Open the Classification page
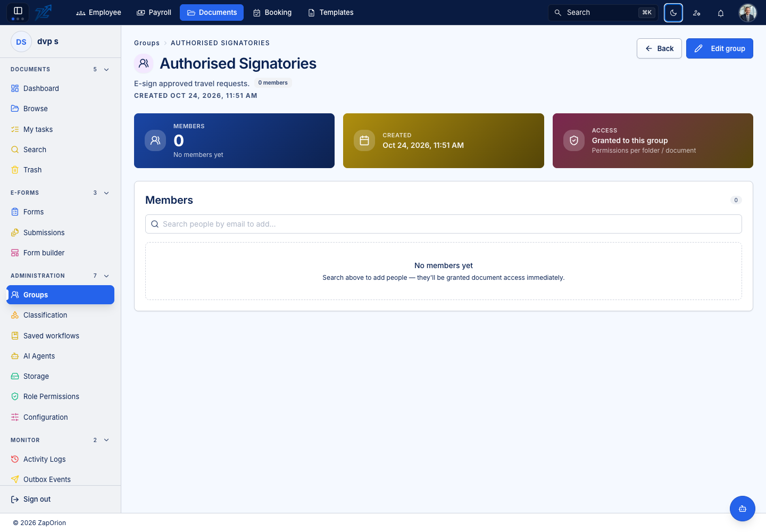Viewport: 766px width, 532px height. pos(61,315)
